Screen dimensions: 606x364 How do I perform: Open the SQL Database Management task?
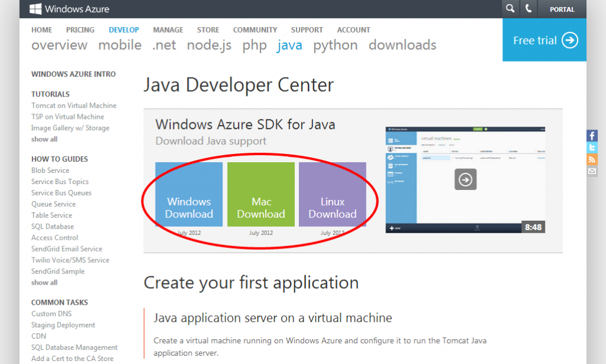point(74,347)
